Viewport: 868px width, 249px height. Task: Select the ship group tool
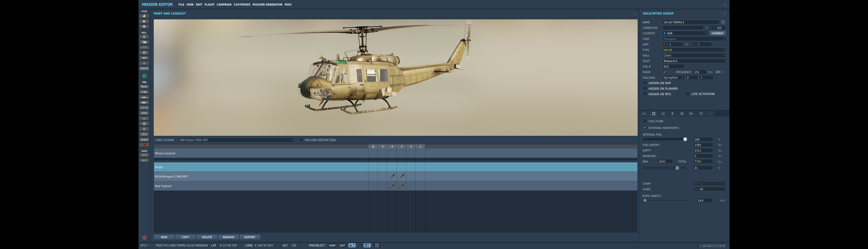[144, 97]
